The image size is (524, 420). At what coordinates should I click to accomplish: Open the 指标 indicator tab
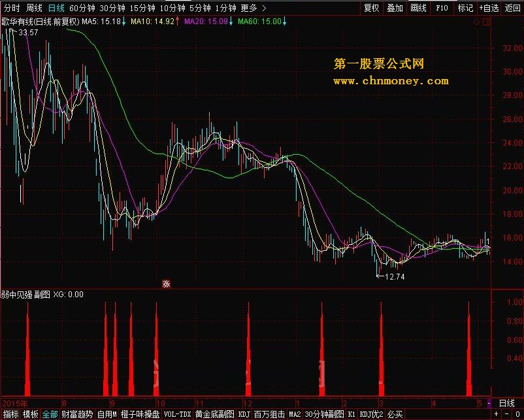(x=10, y=415)
